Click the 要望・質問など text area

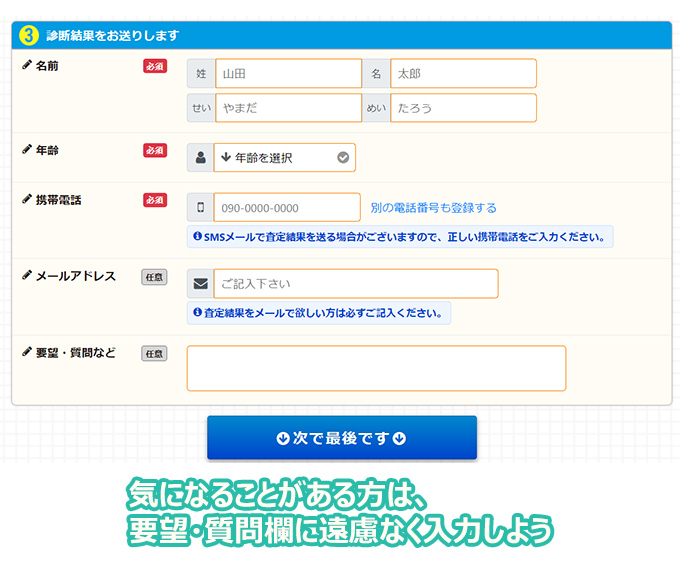pyautogui.click(x=376, y=368)
